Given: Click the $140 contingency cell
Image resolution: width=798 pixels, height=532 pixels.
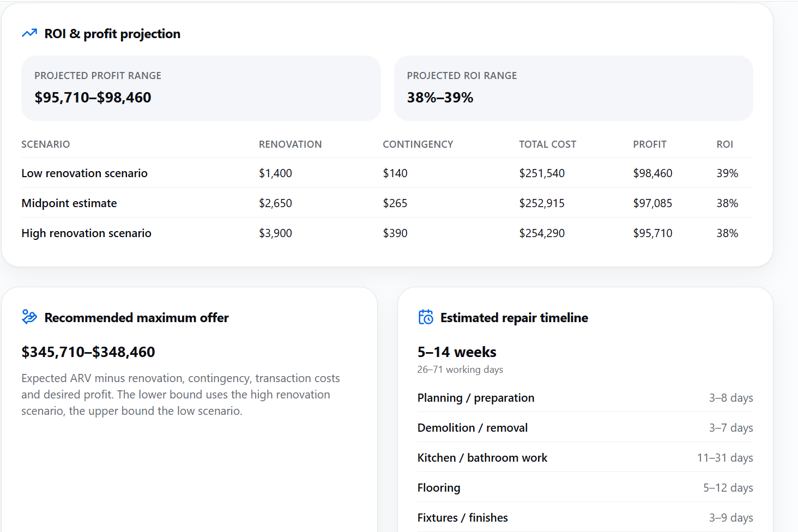Looking at the screenshot, I should pyautogui.click(x=395, y=173).
